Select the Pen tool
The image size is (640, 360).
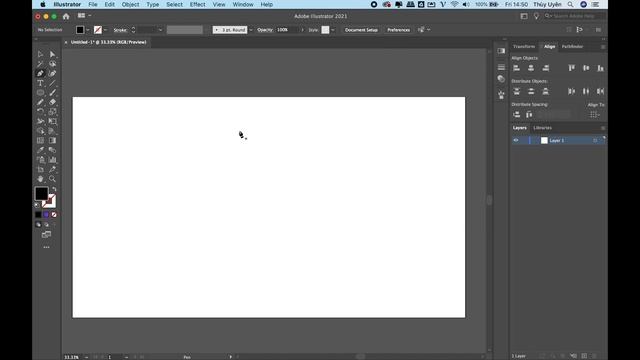point(40,73)
